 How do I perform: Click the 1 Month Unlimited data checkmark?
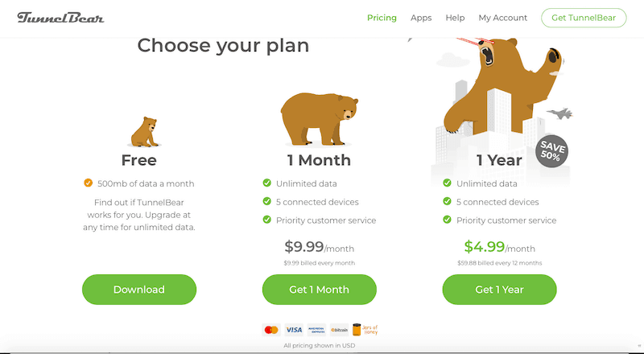coord(267,183)
